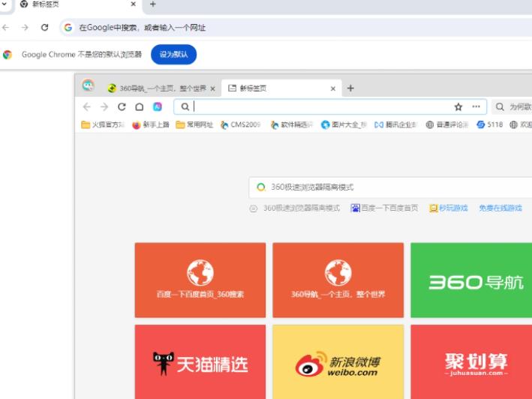Click the 360 browser avatar icon
The height and width of the screenshot is (399, 532).
click(x=88, y=85)
